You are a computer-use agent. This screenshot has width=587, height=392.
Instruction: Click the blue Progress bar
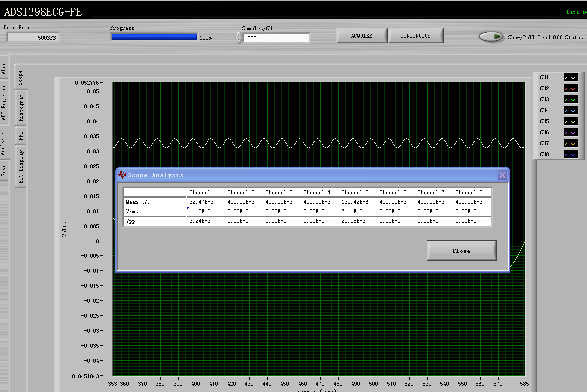(x=154, y=37)
